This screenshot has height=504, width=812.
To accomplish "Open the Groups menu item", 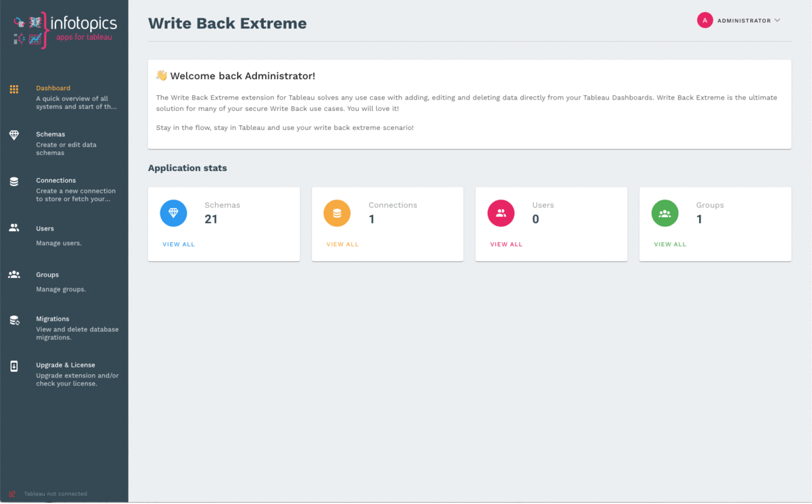I will click(x=64, y=281).
